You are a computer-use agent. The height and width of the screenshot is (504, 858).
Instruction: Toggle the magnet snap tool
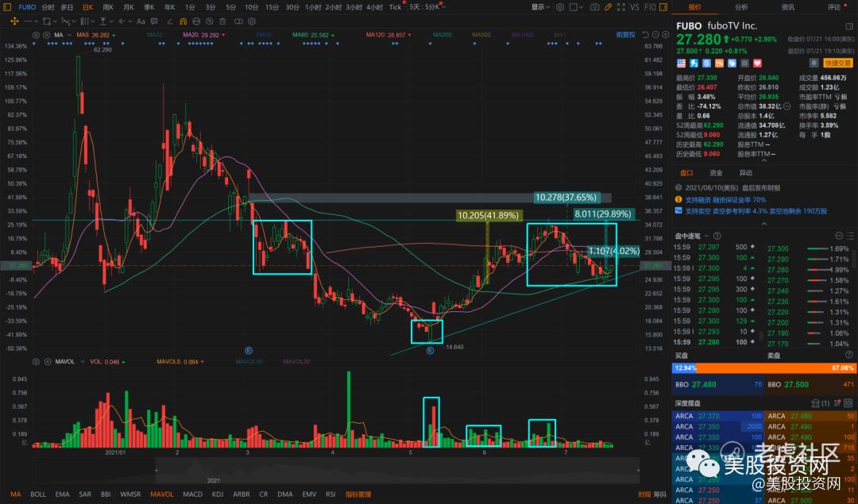coord(183,21)
